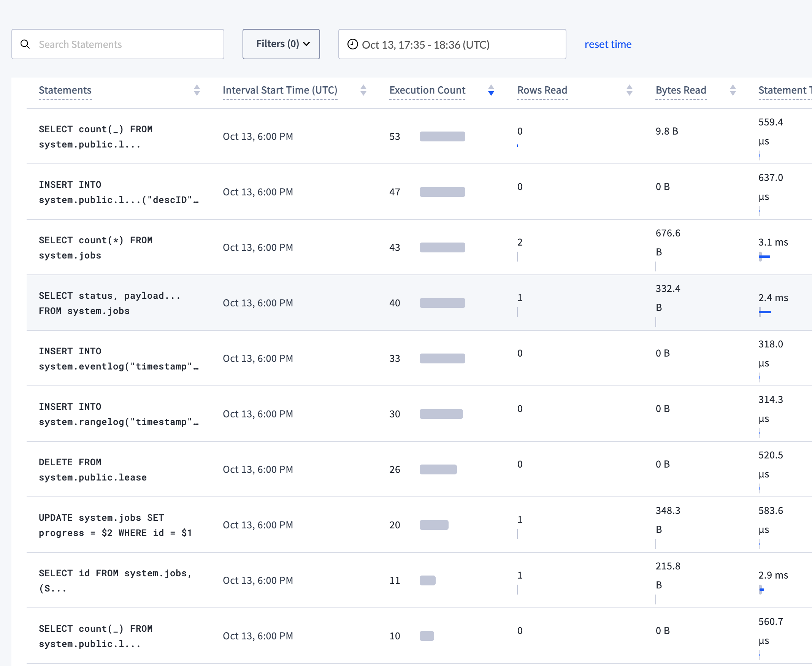The width and height of the screenshot is (812, 666).
Task: Sort by Rows Read column arrows
Action: point(629,90)
